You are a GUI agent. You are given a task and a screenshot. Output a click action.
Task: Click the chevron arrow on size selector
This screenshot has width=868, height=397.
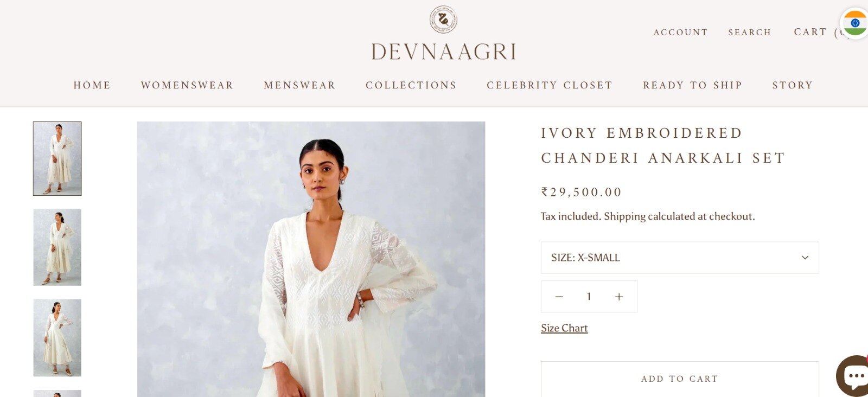coord(805,258)
